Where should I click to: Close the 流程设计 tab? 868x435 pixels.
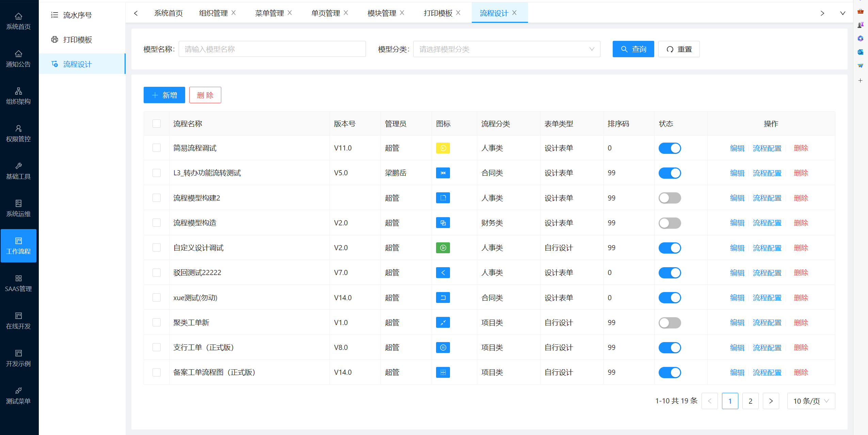[514, 13]
